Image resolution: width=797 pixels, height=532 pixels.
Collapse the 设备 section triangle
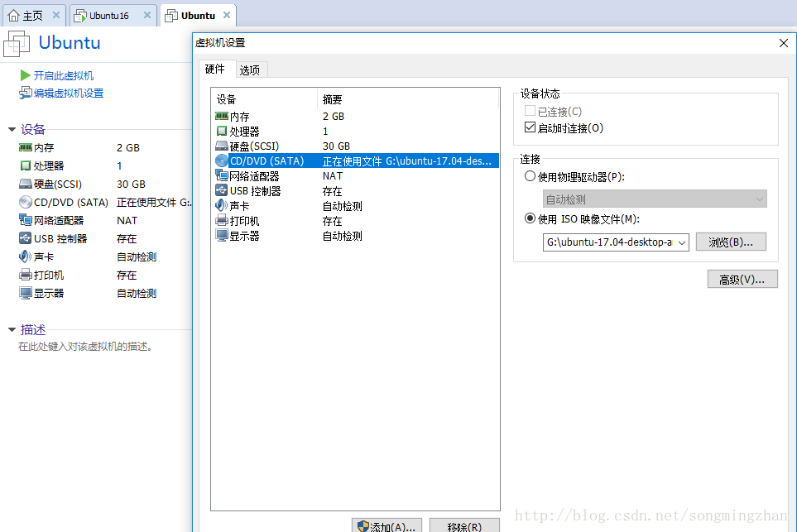click(x=12, y=130)
